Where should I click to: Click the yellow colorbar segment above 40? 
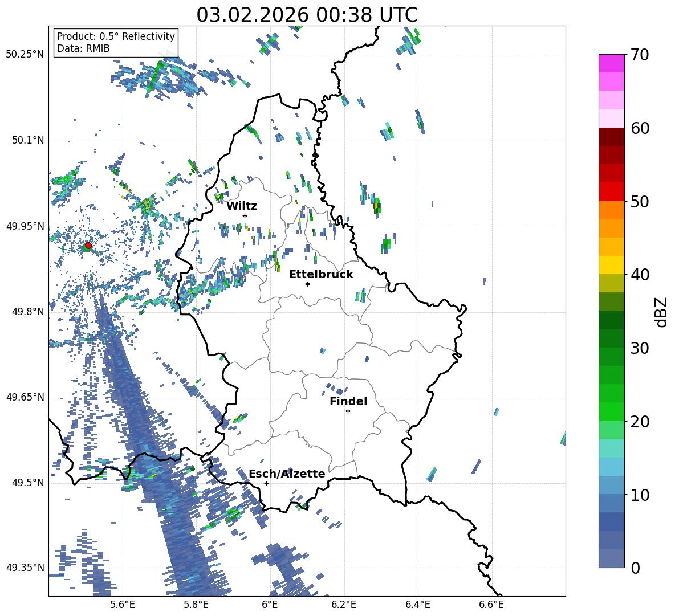click(611, 265)
